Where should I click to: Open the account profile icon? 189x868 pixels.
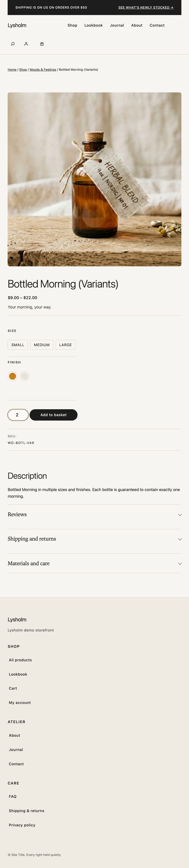pyautogui.click(x=26, y=44)
